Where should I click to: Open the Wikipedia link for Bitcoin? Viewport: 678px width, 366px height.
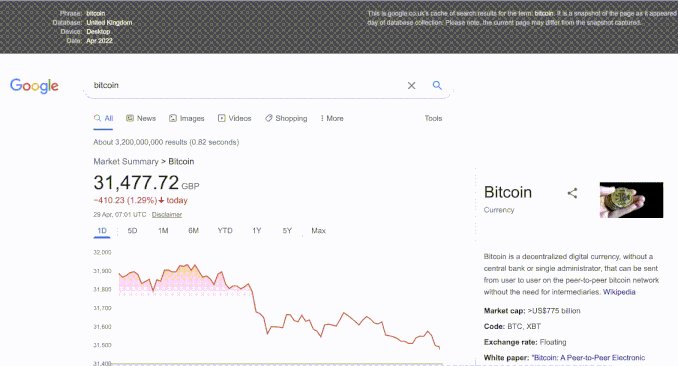(619, 292)
